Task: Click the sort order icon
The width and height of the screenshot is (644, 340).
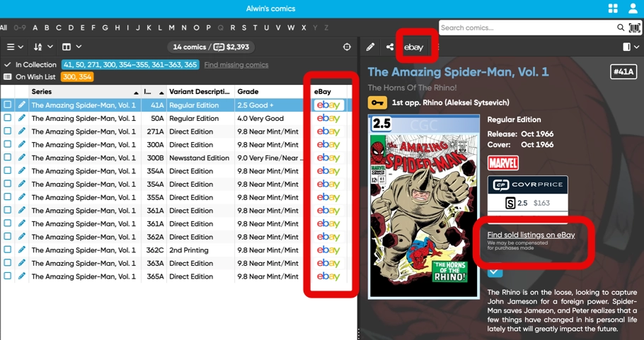Action: tap(38, 47)
